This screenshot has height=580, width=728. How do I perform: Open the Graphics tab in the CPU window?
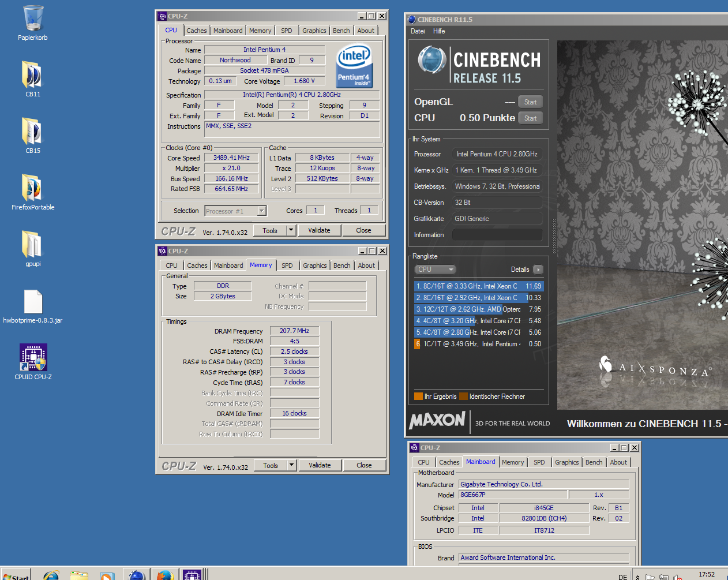314,31
